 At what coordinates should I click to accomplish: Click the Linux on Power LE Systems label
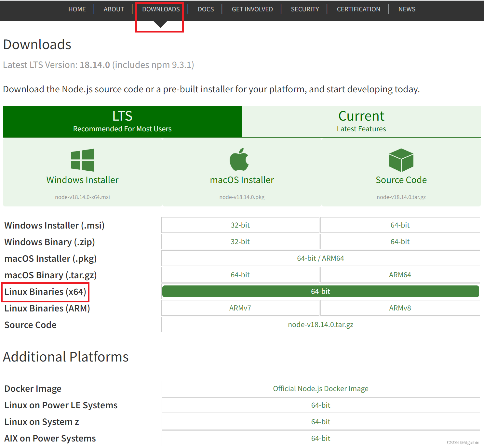point(61,405)
